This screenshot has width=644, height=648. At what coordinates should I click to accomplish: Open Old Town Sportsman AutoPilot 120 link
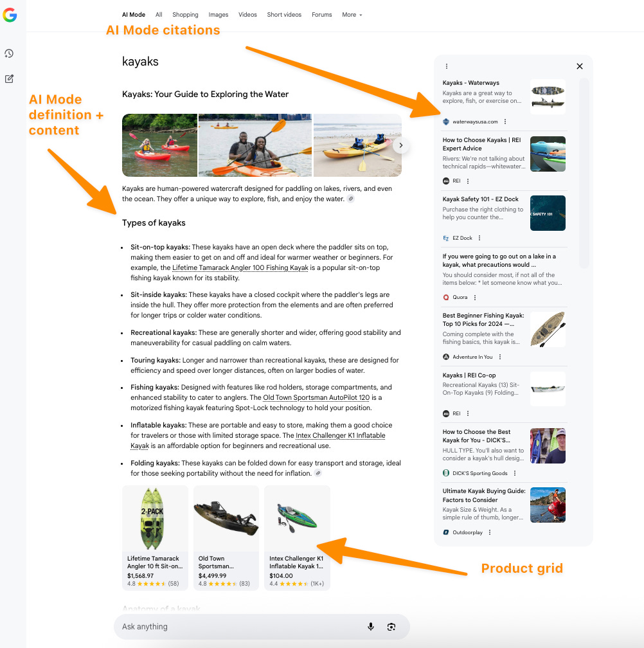click(x=316, y=397)
